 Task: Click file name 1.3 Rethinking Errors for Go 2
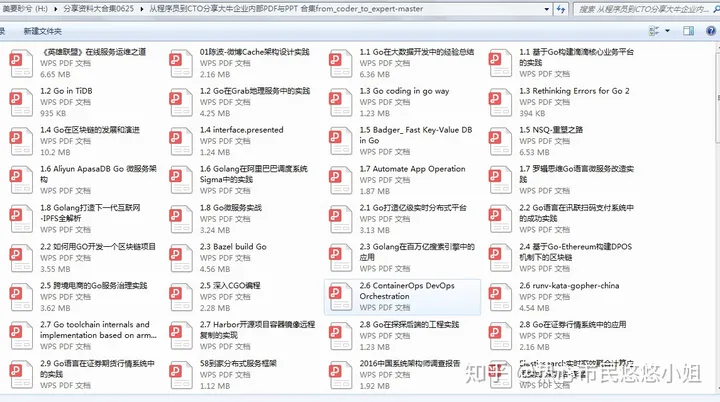(x=574, y=91)
